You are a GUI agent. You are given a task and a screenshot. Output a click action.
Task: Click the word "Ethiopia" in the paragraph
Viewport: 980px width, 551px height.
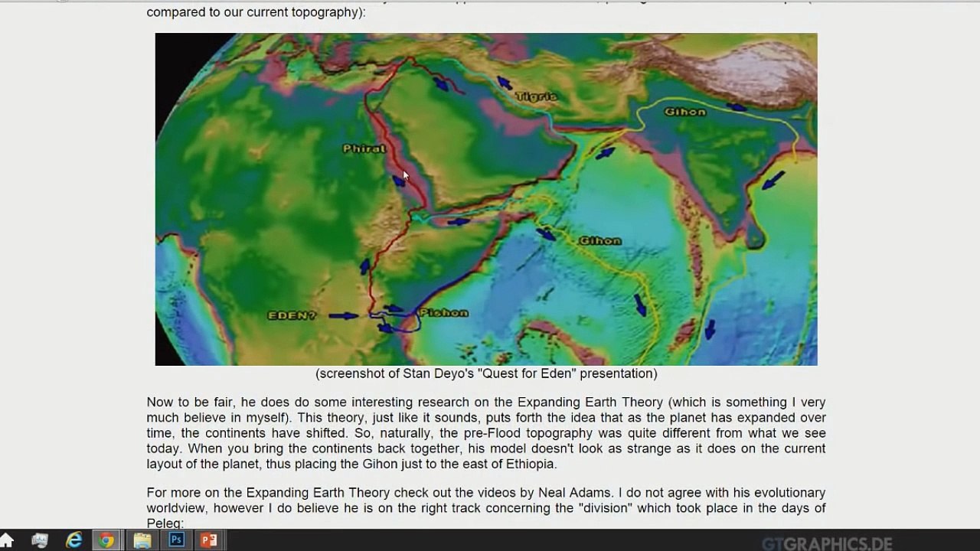pyautogui.click(x=529, y=464)
